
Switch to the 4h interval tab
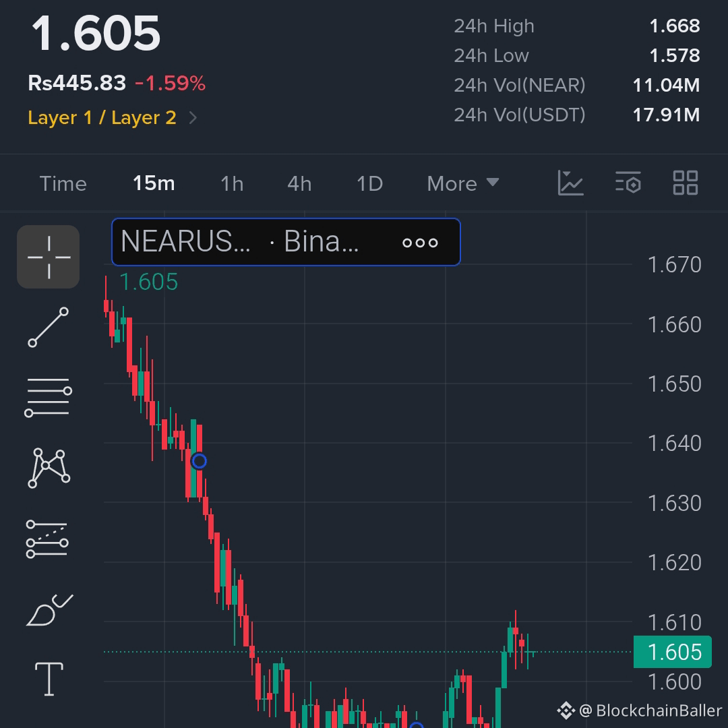pyautogui.click(x=299, y=183)
